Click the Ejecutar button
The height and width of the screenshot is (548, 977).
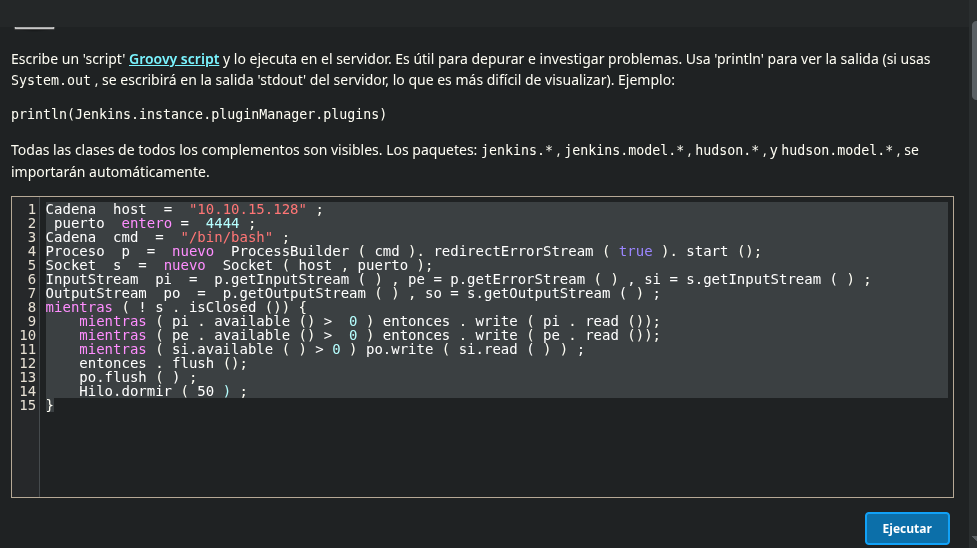(x=907, y=529)
